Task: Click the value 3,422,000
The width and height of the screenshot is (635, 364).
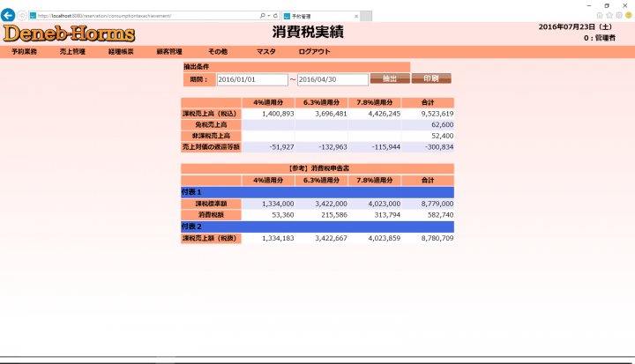Action: [331, 204]
